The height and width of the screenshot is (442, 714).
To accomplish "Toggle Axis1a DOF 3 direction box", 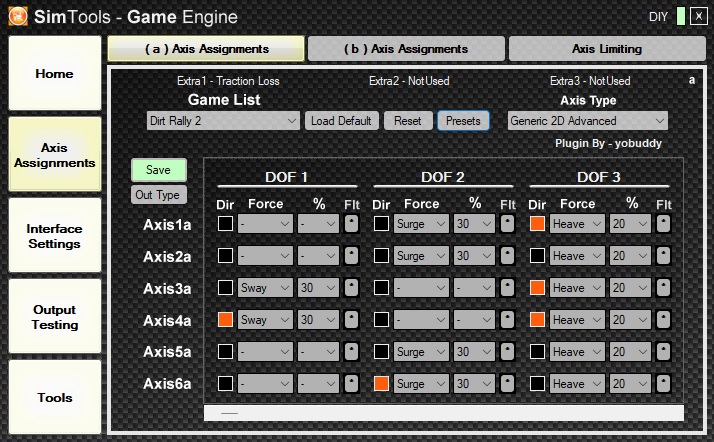I will [x=537, y=224].
